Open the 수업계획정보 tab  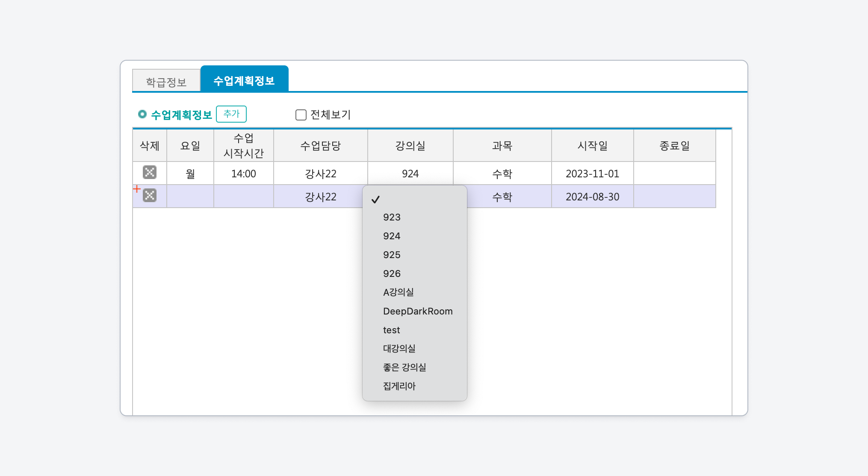click(244, 80)
